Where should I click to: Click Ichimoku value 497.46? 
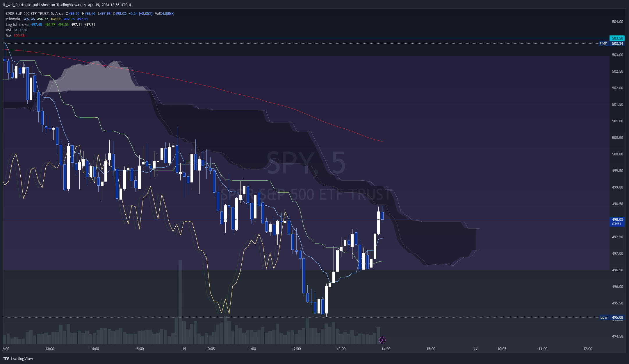pos(29,19)
